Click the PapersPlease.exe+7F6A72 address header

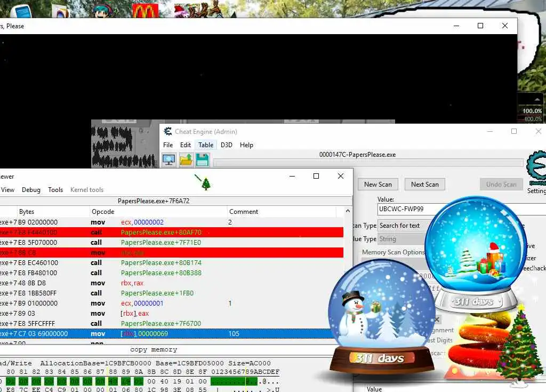tap(154, 201)
